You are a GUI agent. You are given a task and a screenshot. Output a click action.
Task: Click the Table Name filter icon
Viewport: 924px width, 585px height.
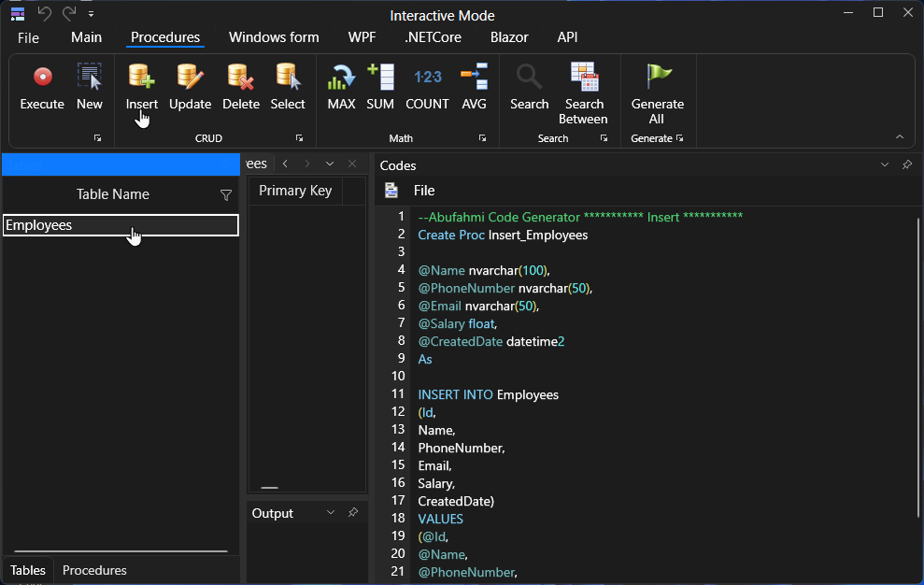(x=226, y=195)
